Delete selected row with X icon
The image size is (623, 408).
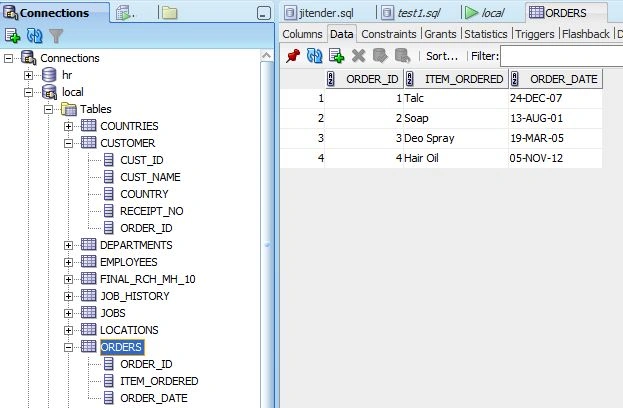point(358,56)
